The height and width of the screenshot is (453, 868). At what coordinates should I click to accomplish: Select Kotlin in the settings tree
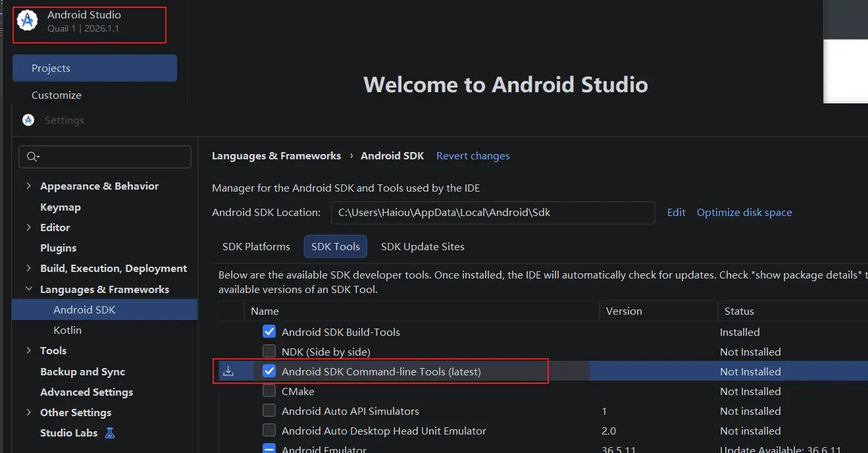tap(68, 330)
